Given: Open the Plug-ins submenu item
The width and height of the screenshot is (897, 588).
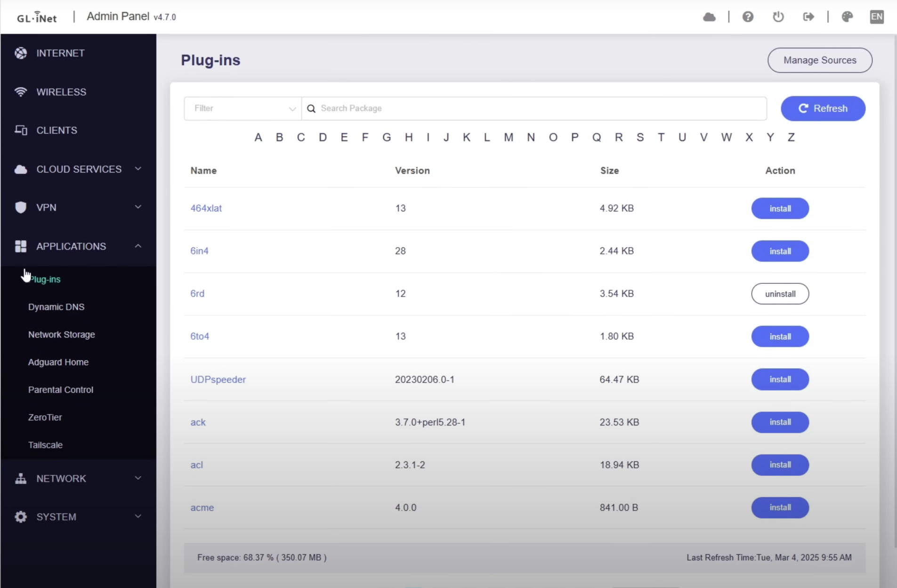Looking at the screenshot, I should [45, 279].
